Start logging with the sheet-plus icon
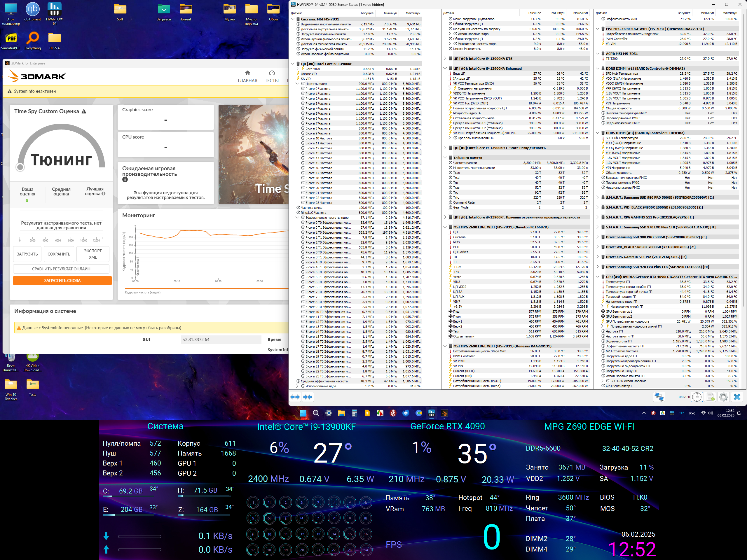 pyautogui.click(x=710, y=397)
